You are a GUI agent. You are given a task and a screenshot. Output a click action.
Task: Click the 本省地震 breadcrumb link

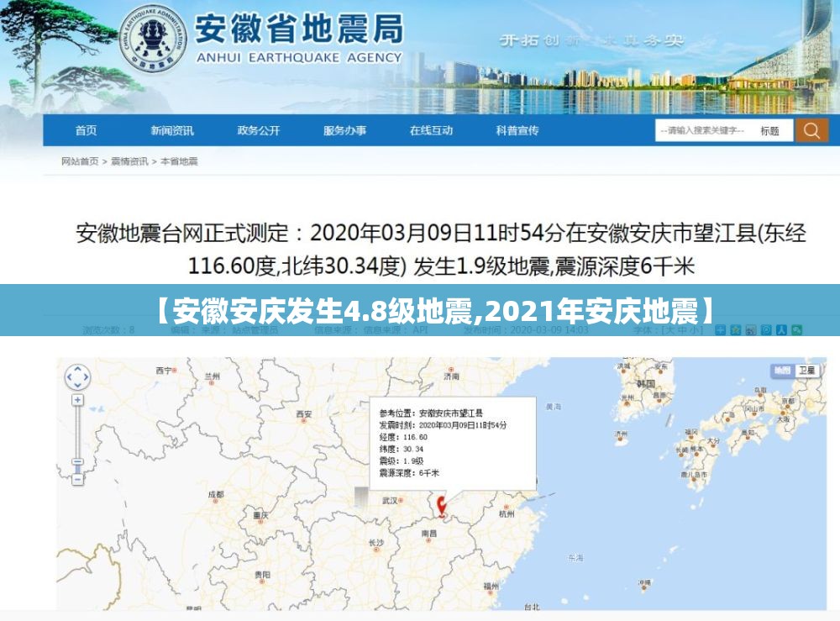(179, 161)
